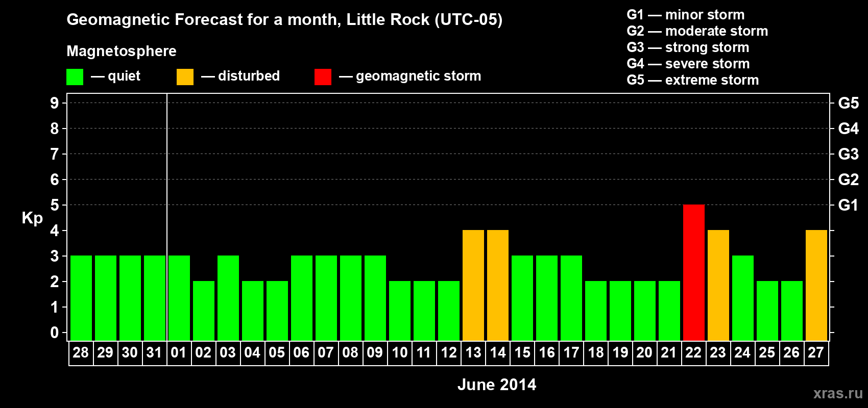Select the orange bar for day 27
Screen dimensions: 868x408
(816, 286)
